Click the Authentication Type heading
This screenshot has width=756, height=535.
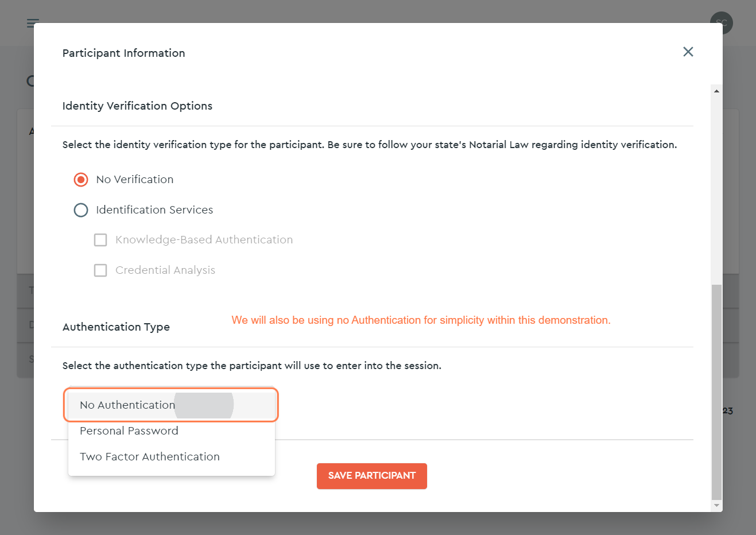coord(116,327)
